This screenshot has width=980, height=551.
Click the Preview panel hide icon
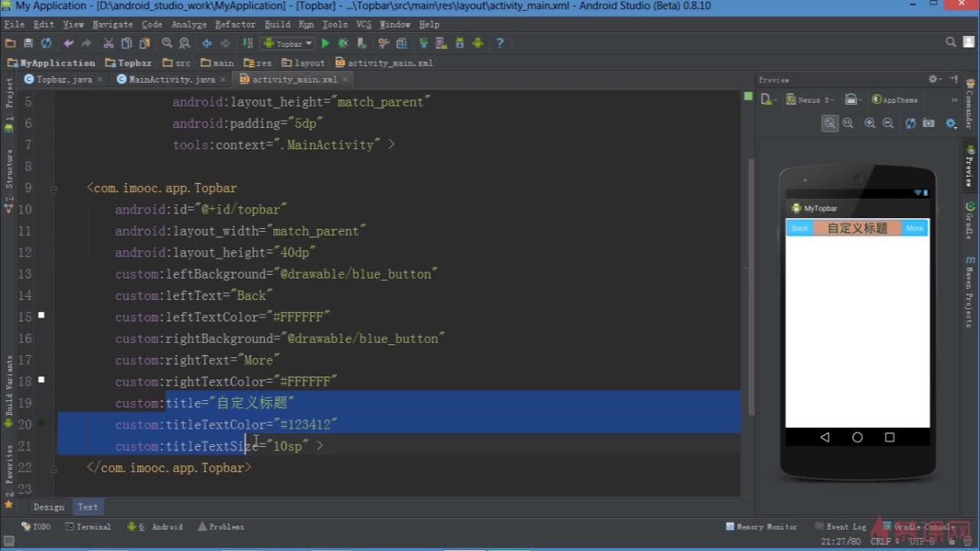click(x=953, y=79)
